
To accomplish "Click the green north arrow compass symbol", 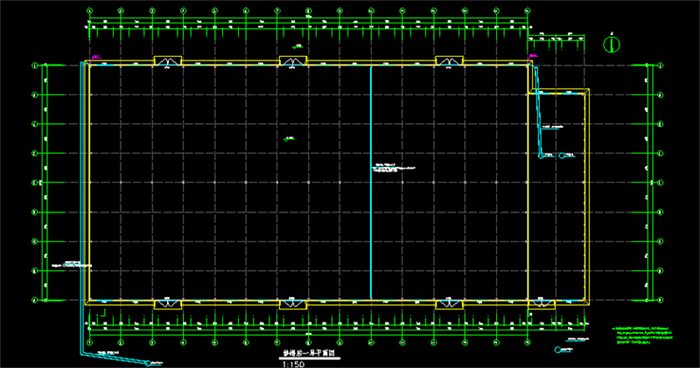I will (612, 44).
